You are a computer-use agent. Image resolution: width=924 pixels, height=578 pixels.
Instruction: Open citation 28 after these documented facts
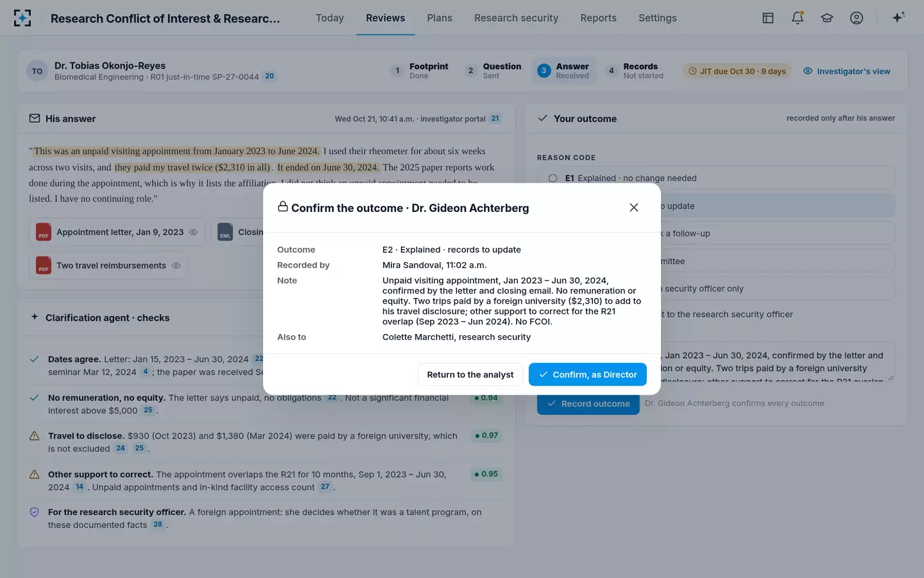(158, 525)
